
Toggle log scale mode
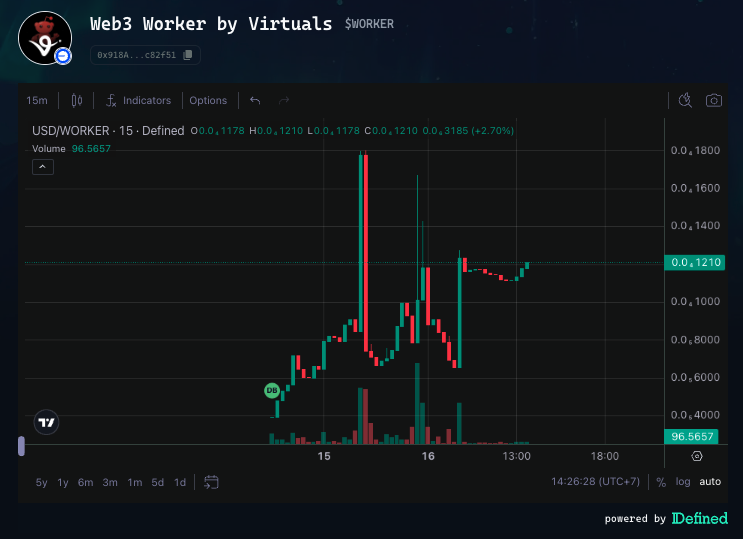point(682,482)
